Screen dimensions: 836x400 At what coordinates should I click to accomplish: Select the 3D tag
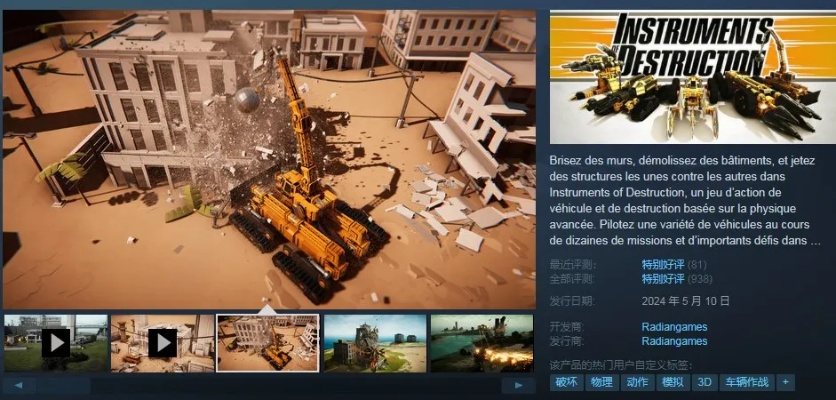pos(705,382)
